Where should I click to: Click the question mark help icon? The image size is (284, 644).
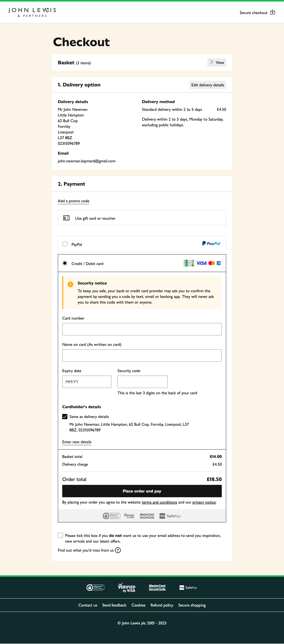click(118, 550)
